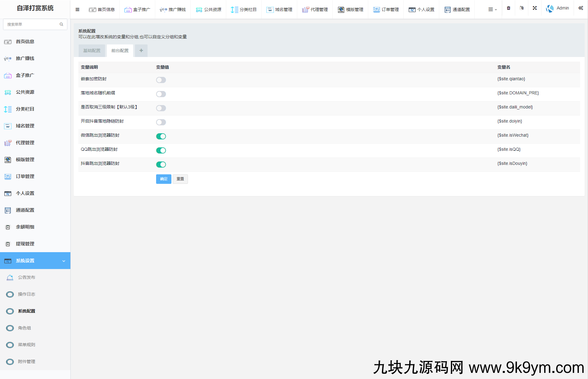Turn on 开启抖音落地隐链防封
Viewport: 588px width, 379px height.
click(161, 122)
